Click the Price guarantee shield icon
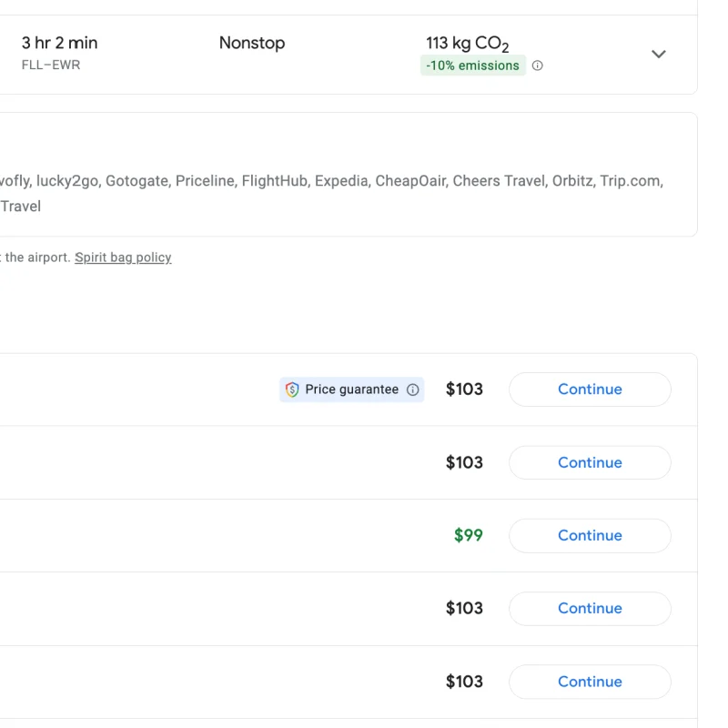 pos(292,389)
